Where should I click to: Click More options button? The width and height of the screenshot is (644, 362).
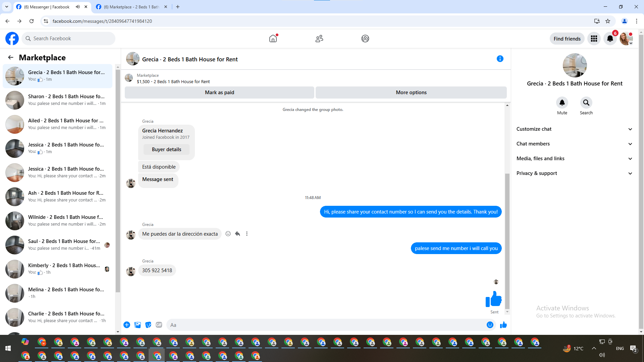(411, 93)
